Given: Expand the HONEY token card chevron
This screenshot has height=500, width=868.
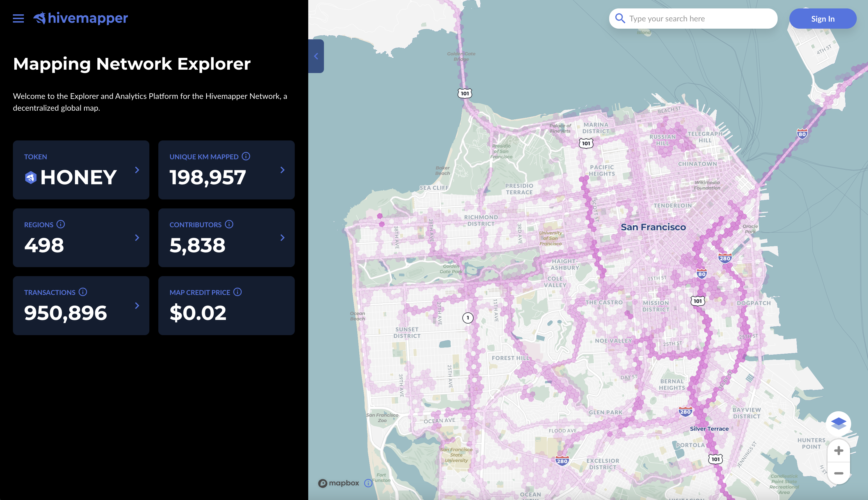Looking at the screenshot, I should point(137,170).
